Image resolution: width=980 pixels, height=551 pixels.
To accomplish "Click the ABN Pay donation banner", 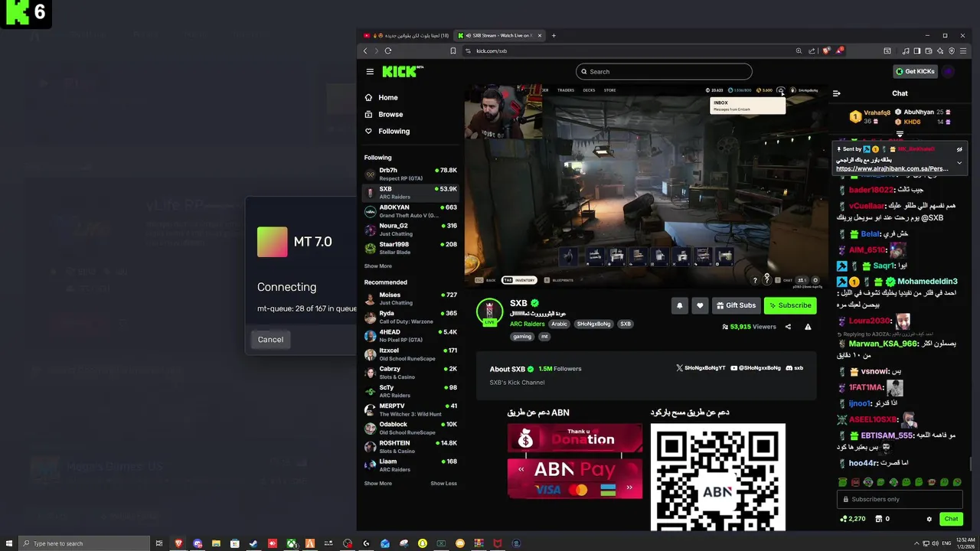I will tap(575, 479).
